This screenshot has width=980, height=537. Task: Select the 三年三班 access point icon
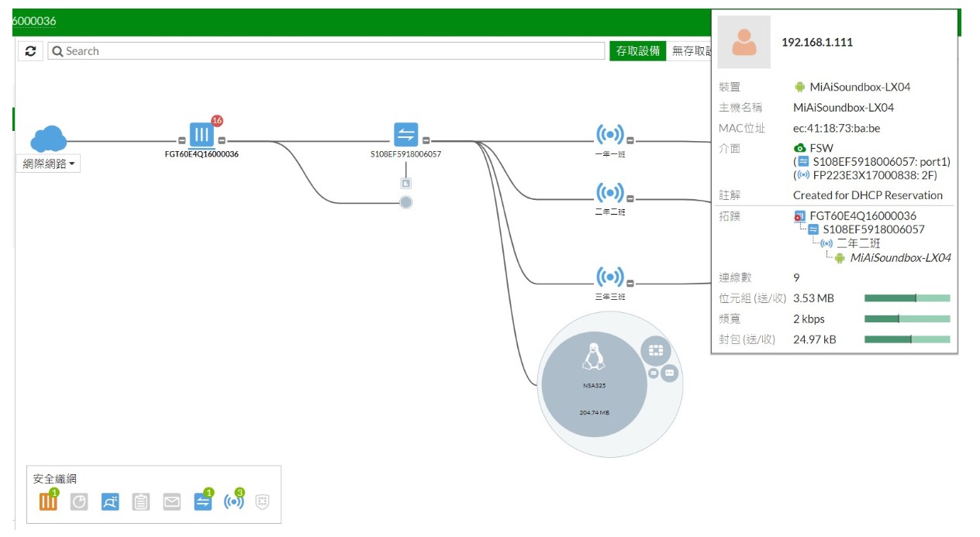coord(609,277)
